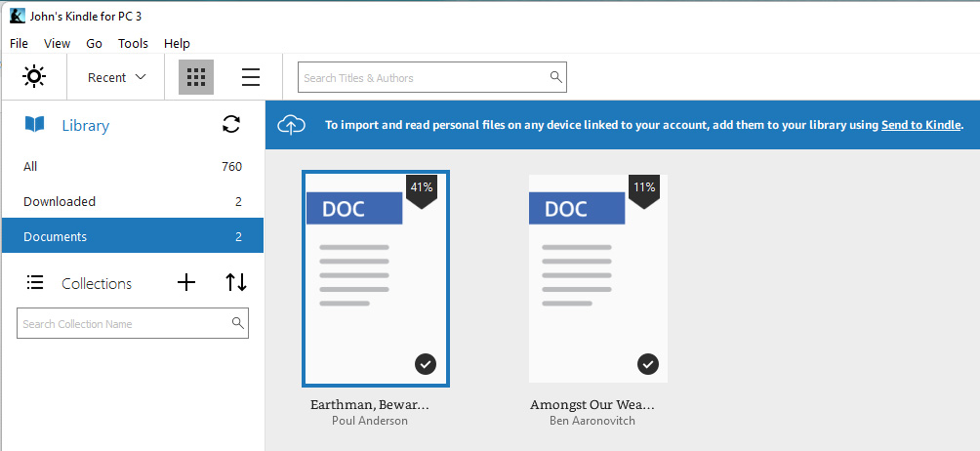Click the author name Poul Anderson
Screen dimensions: 980x451
pyautogui.click(x=370, y=421)
